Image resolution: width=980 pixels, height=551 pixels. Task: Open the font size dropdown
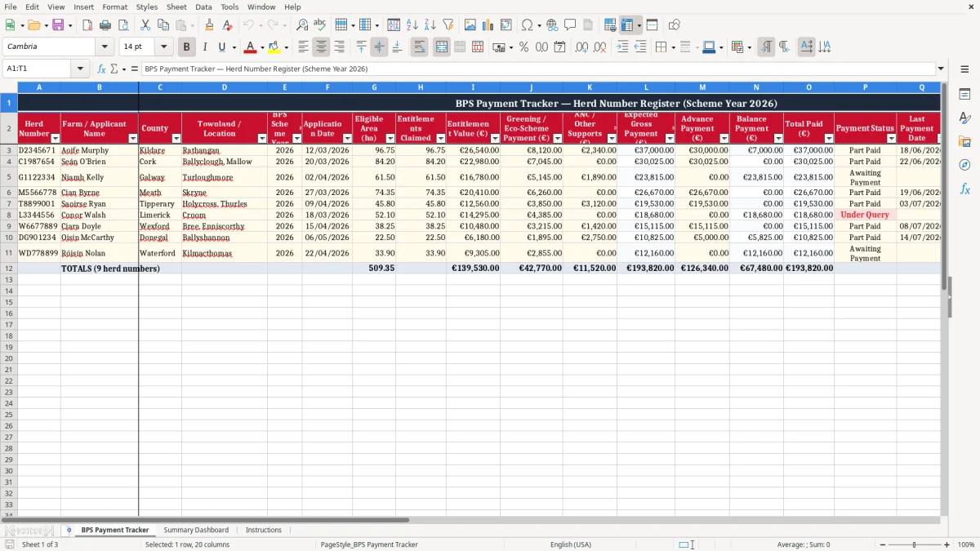[x=164, y=47]
